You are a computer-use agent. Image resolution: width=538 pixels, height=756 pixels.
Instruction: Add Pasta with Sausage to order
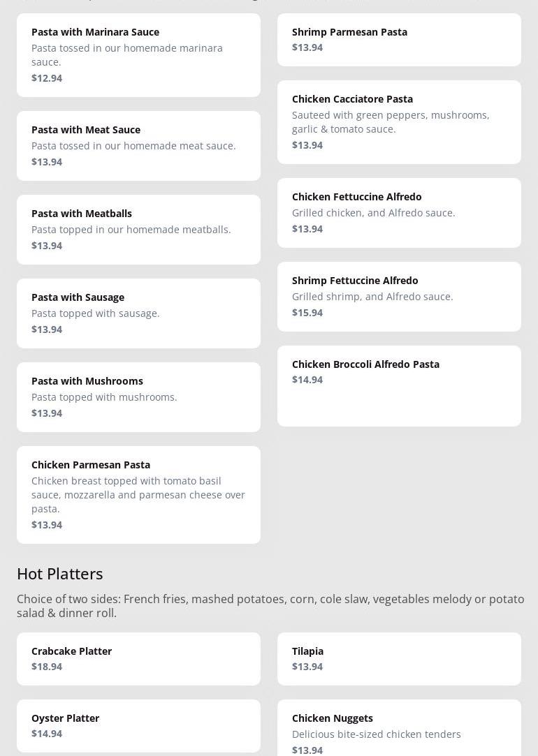pyautogui.click(x=138, y=313)
